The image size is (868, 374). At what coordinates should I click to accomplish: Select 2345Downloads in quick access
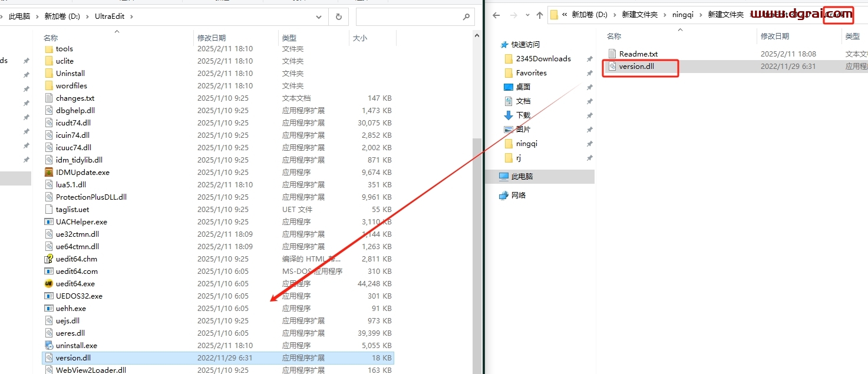tap(543, 59)
